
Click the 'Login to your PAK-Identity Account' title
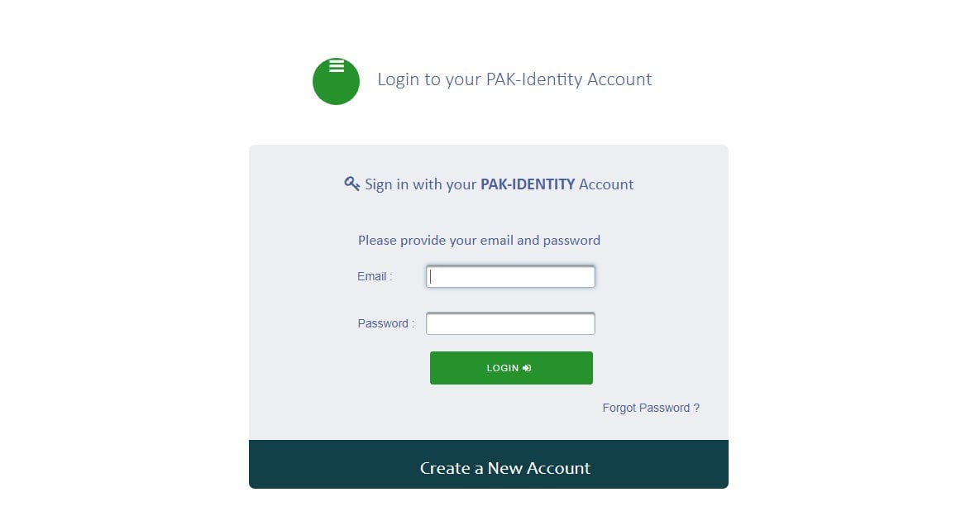coord(514,79)
